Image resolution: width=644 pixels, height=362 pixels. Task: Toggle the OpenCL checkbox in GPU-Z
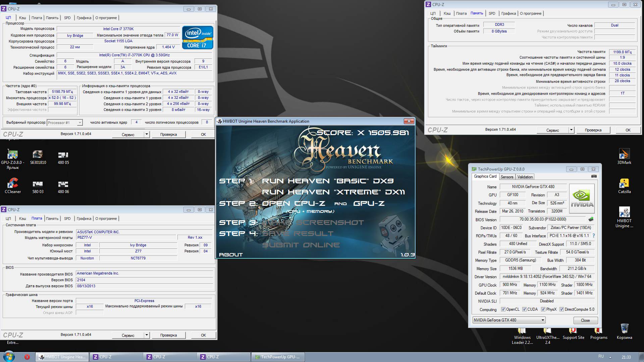click(x=503, y=309)
